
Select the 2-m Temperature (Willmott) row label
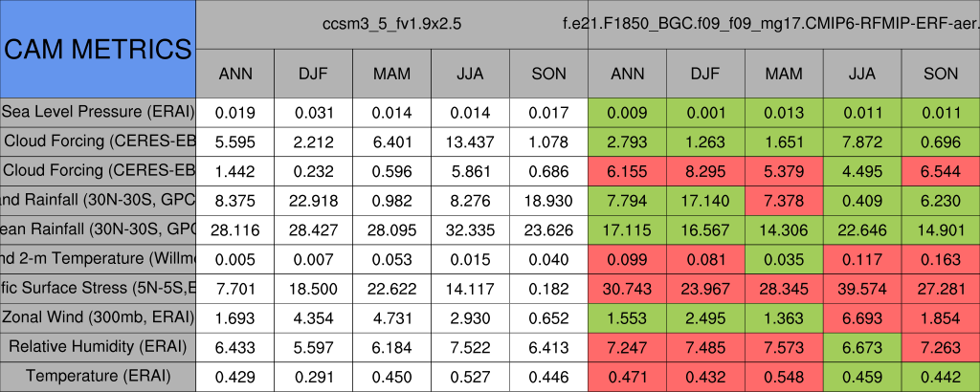tap(98, 258)
